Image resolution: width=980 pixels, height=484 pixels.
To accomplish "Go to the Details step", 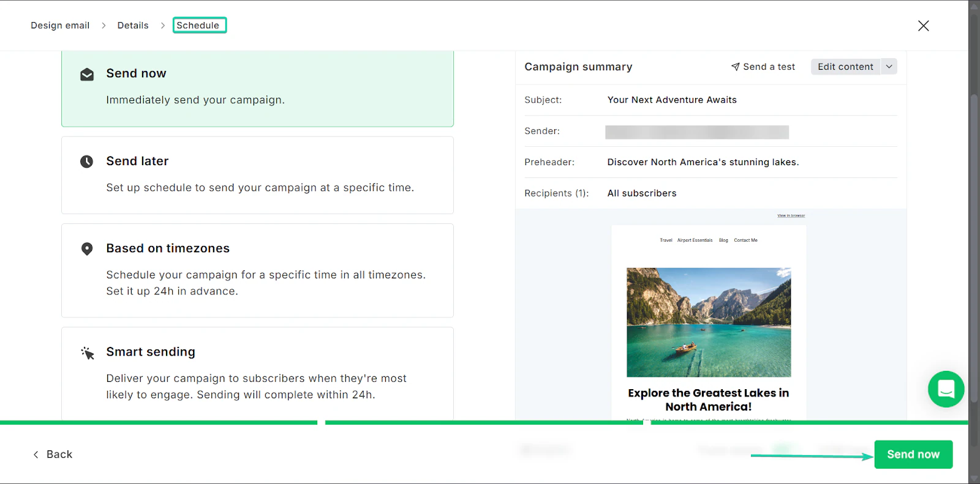I will (x=133, y=25).
